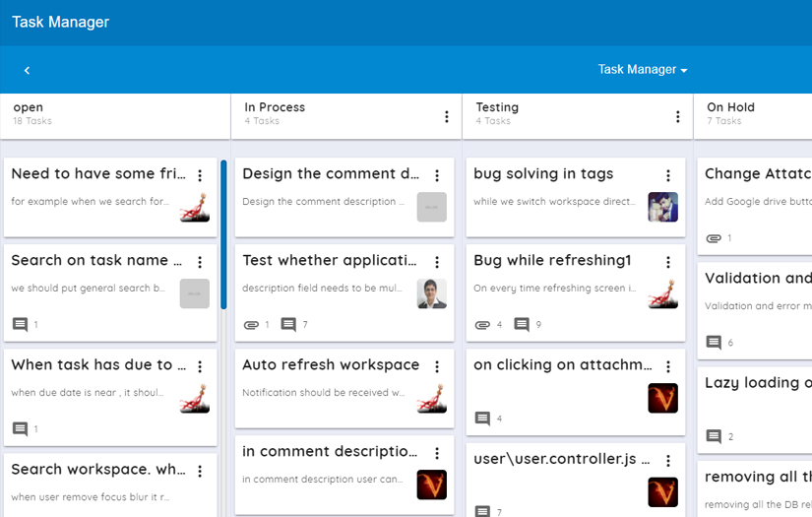Viewport: 812px width, 517px height.
Task: Go back using the left chevron arrow
Action: [x=27, y=70]
